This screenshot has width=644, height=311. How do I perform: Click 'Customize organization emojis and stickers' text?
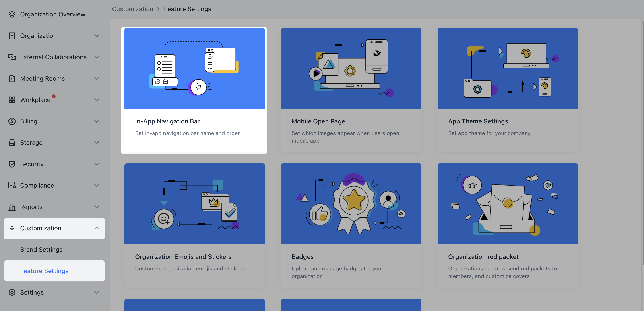click(190, 268)
